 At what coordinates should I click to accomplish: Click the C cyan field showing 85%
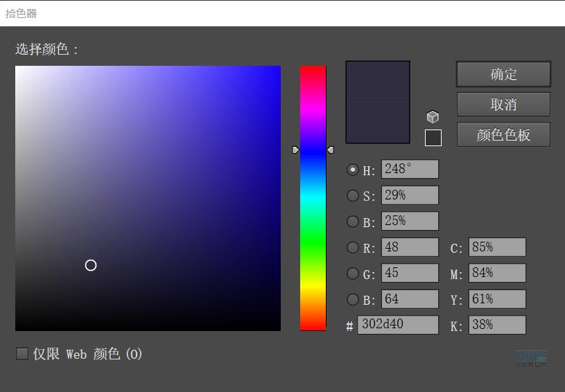click(497, 247)
